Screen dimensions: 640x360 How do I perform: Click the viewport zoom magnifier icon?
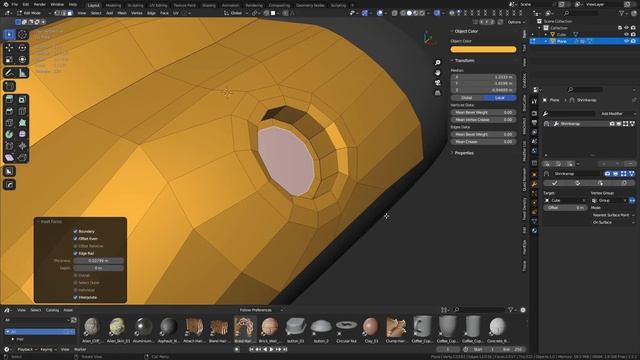point(438,62)
